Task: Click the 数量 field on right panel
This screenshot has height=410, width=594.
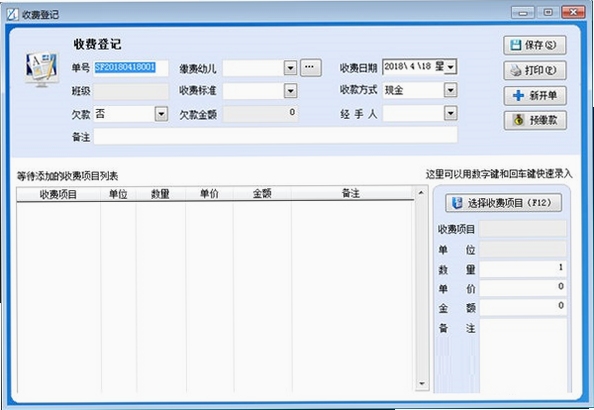Action: (x=523, y=268)
